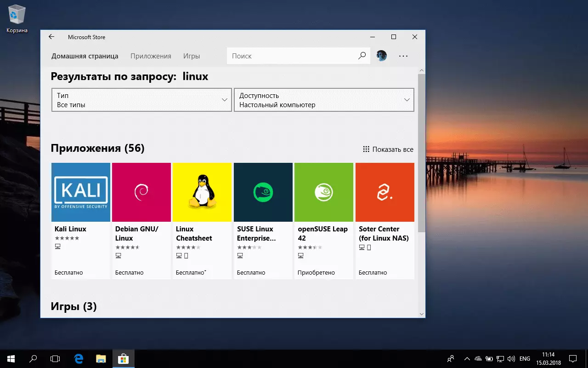Switch to the Игры tab

coord(192,56)
